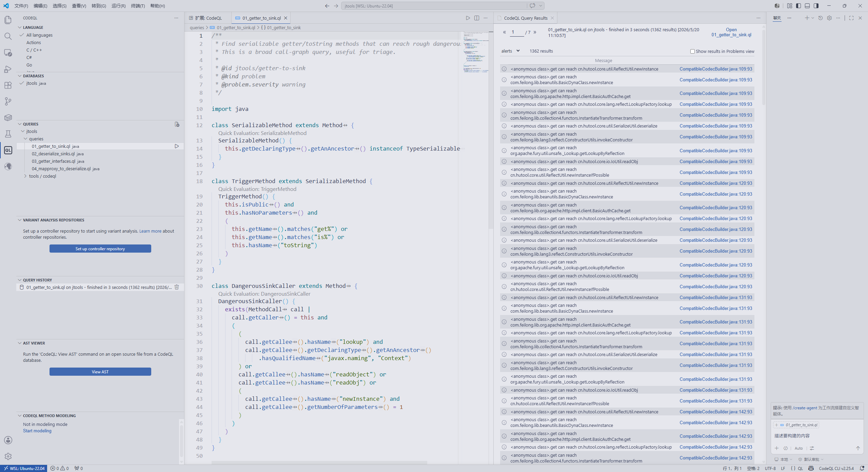Open the alerts result set dropdown

pos(510,51)
